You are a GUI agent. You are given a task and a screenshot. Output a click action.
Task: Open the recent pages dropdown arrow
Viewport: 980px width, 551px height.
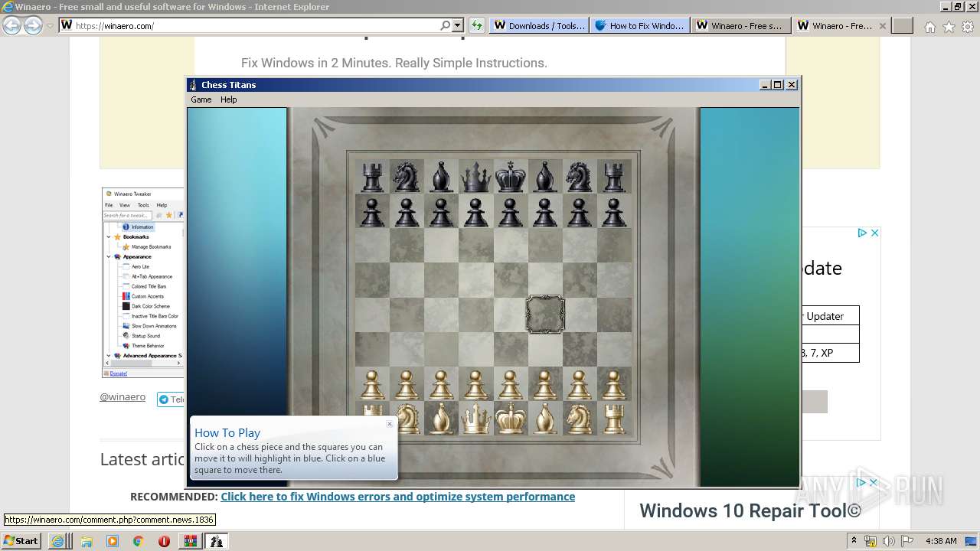(50, 25)
